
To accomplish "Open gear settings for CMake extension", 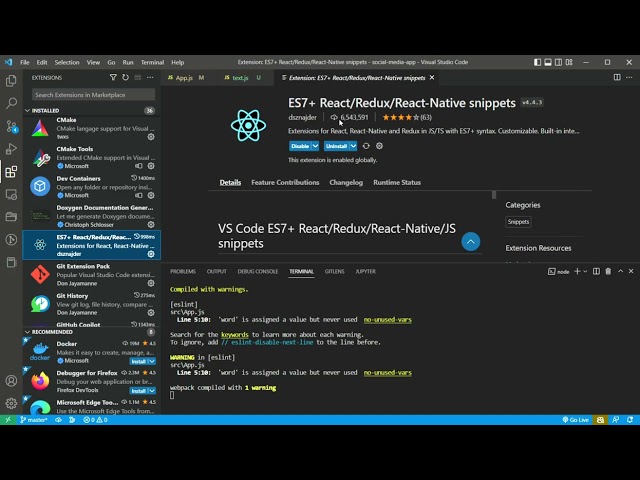I will pos(151,137).
